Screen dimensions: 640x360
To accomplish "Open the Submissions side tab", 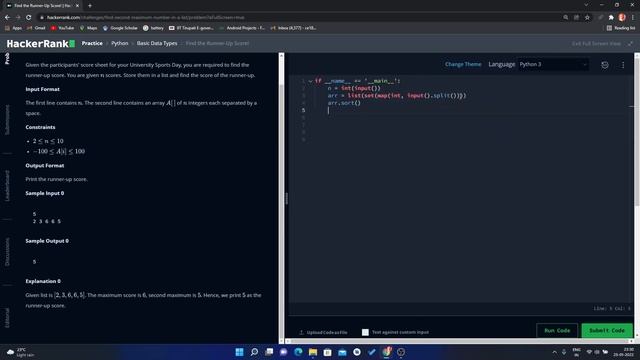I will pyautogui.click(x=7, y=120).
